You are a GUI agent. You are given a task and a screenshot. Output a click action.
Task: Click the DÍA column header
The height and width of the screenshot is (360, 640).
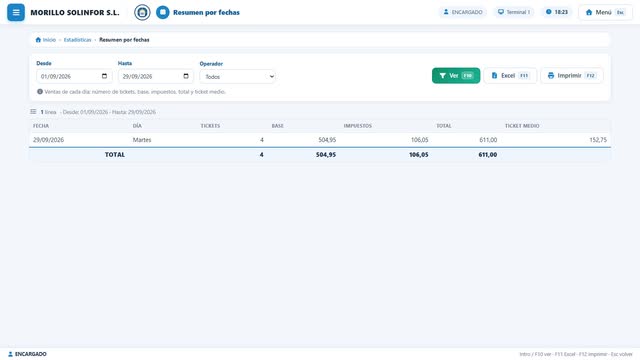(x=137, y=126)
